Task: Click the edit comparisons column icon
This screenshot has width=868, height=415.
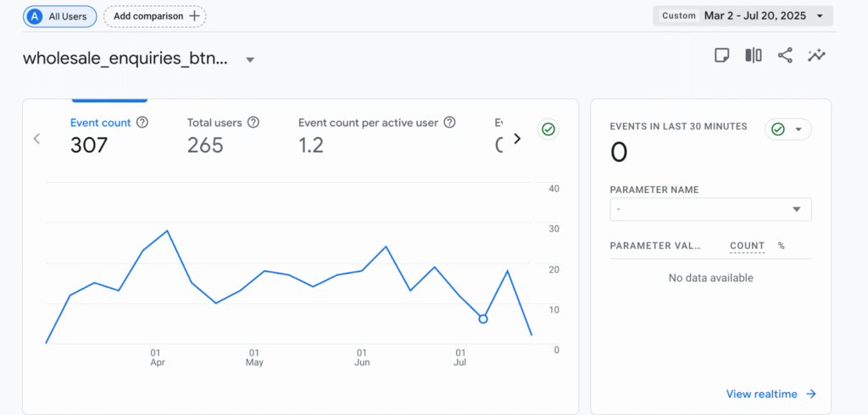Action: (754, 55)
